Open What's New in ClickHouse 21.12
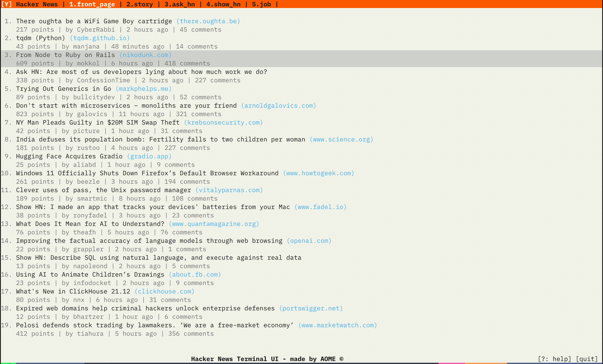 [x=73, y=291]
